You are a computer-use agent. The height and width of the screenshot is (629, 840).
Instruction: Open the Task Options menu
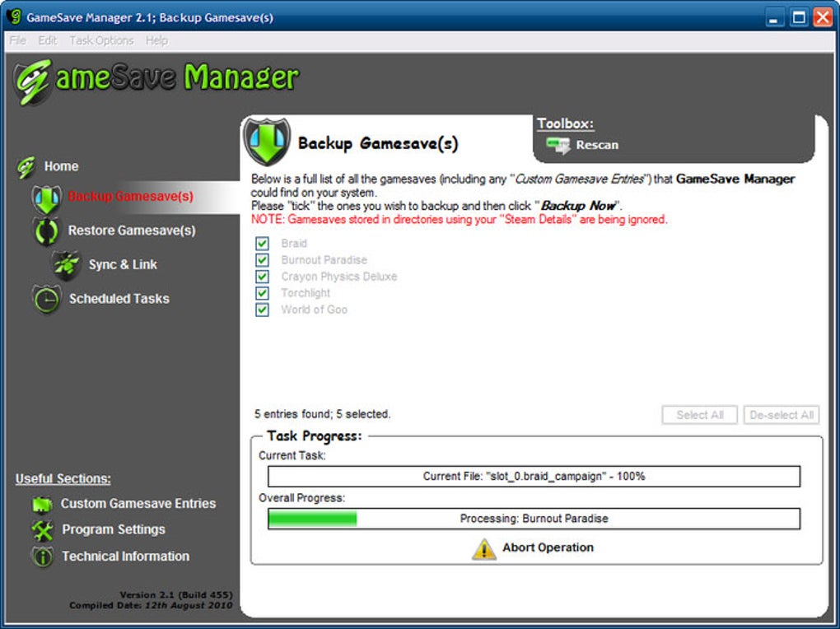pyautogui.click(x=100, y=40)
